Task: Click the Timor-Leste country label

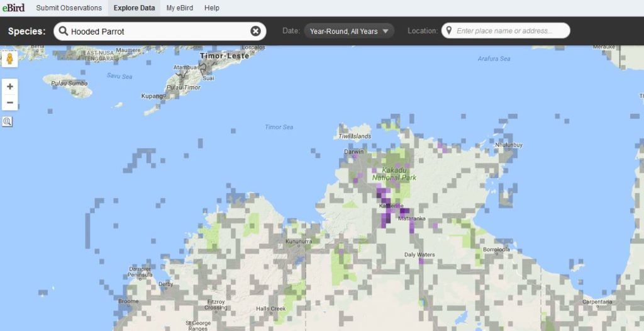Action: click(225, 56)
